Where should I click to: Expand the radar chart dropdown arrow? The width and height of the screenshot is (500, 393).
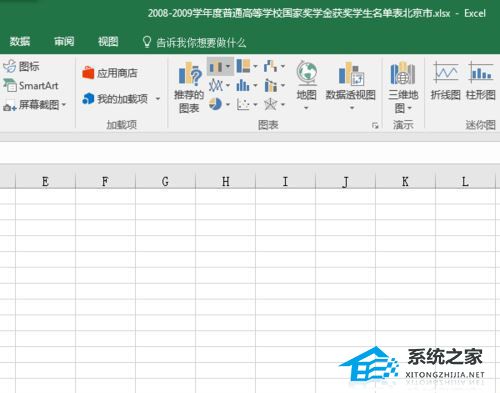(x=283, y=105)
